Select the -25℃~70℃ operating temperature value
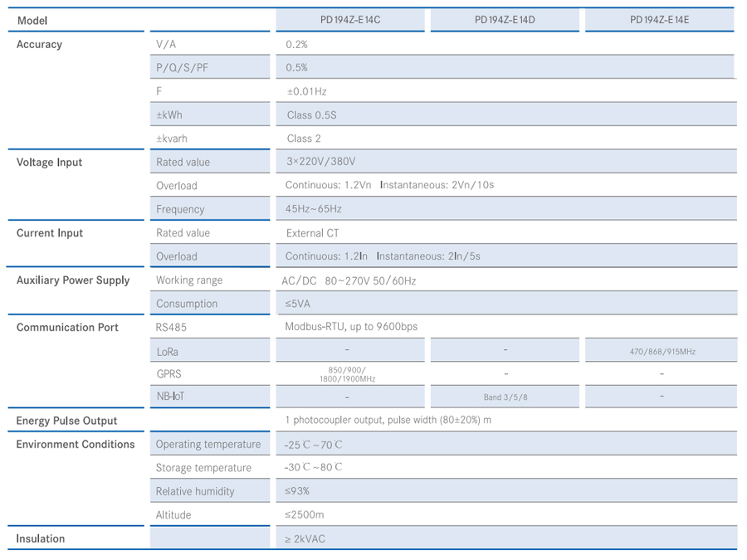The width and height of the screenshot is (747, 560). tap(314, 445)
